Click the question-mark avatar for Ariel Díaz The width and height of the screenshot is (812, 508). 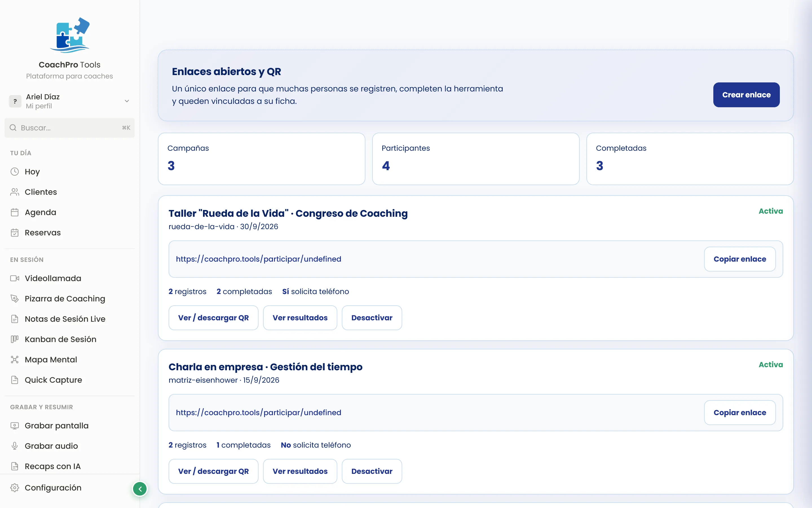(x=15, y=101)
